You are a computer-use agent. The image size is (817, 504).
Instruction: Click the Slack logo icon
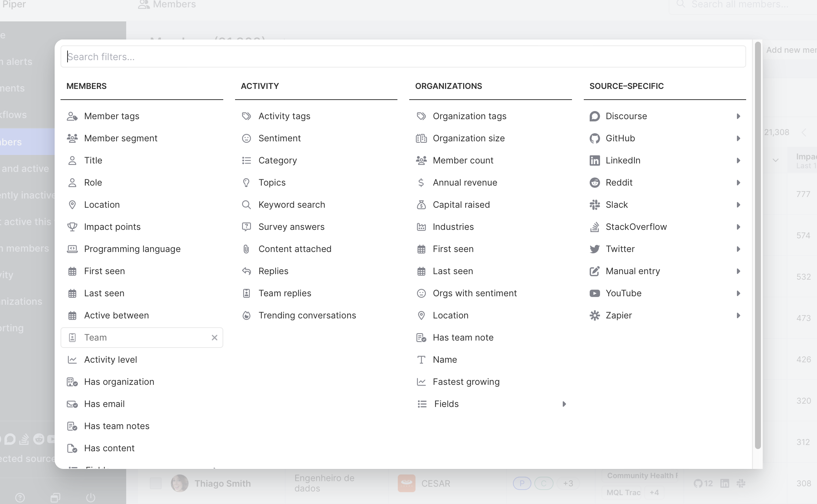[594, 205]
